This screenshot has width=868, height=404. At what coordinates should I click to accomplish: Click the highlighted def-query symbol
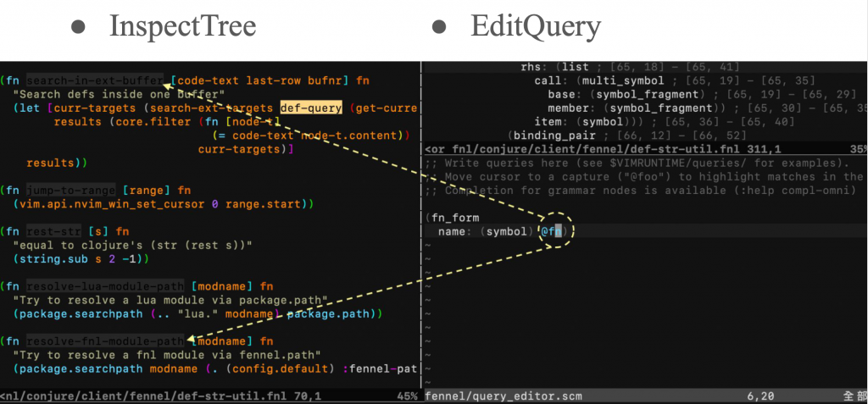click(x=312, y=108)
